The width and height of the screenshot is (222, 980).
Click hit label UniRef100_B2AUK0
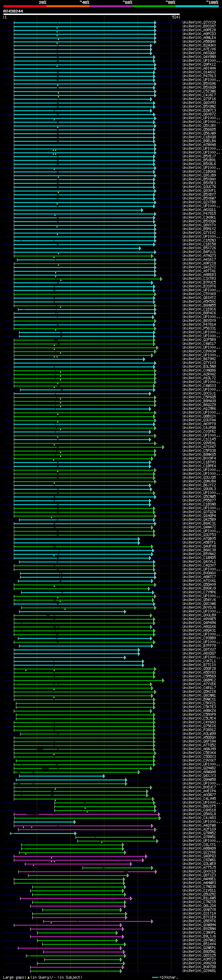click(x=199, y=45)
